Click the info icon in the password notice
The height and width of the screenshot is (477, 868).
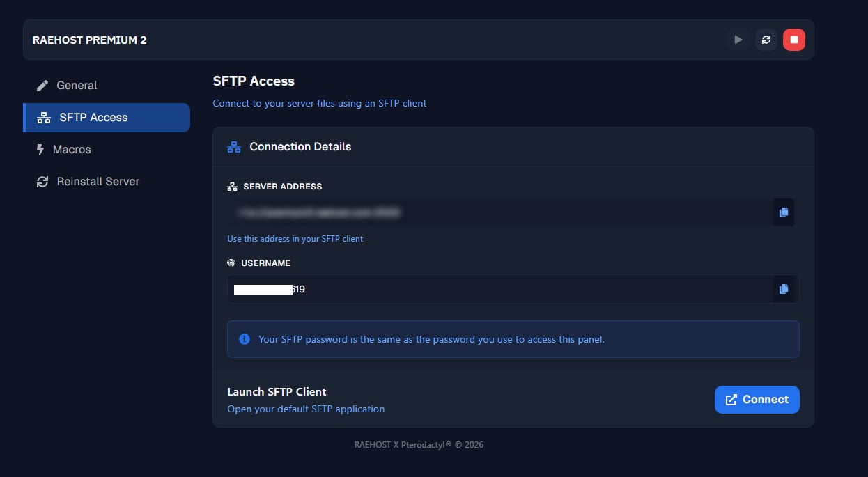245,339
